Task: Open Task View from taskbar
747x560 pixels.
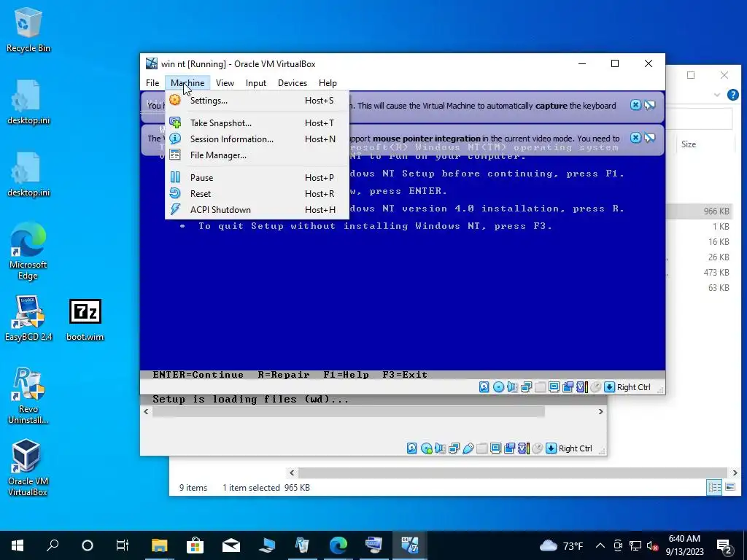Action: click(123, 545)
